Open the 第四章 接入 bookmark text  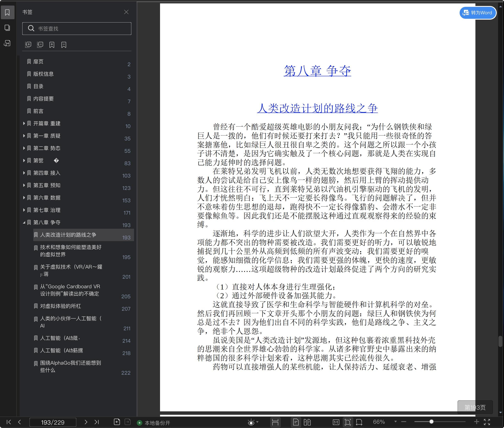[x=47, y=173]
